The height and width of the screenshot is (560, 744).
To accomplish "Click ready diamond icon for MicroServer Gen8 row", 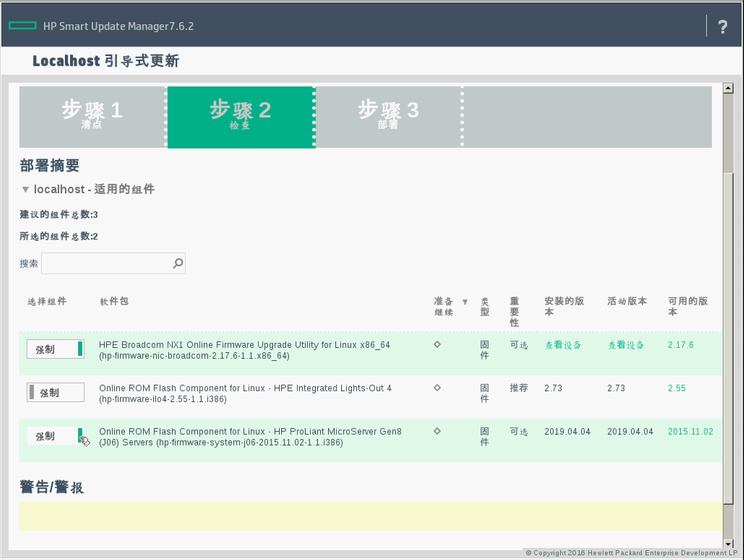I will pyautogui.click(x=437, y=431).
